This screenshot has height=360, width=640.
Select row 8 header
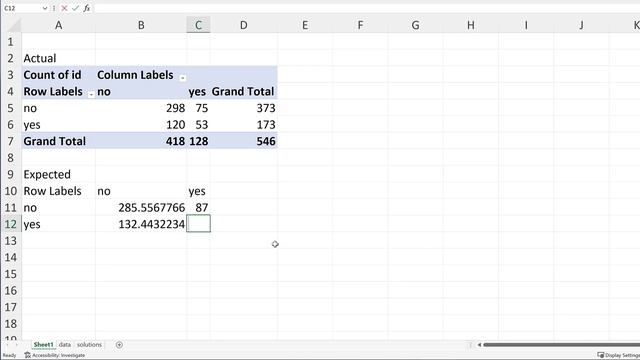tap(11, 158)
